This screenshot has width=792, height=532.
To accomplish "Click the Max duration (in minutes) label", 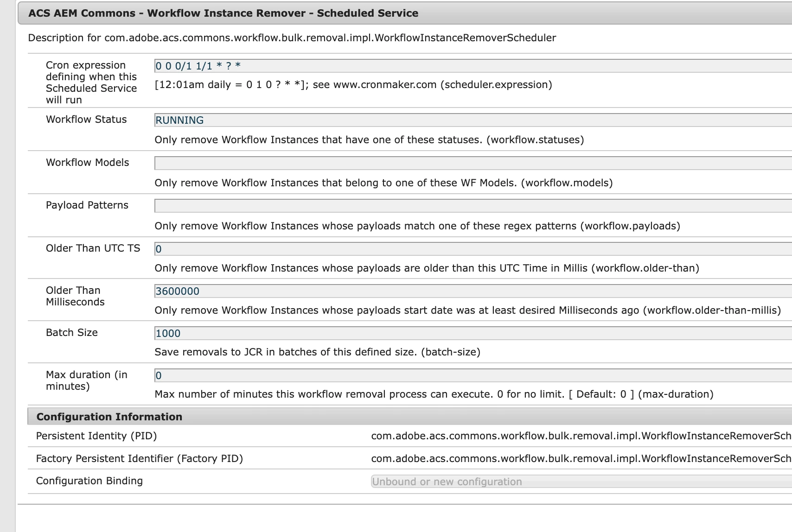I will 87,380.
